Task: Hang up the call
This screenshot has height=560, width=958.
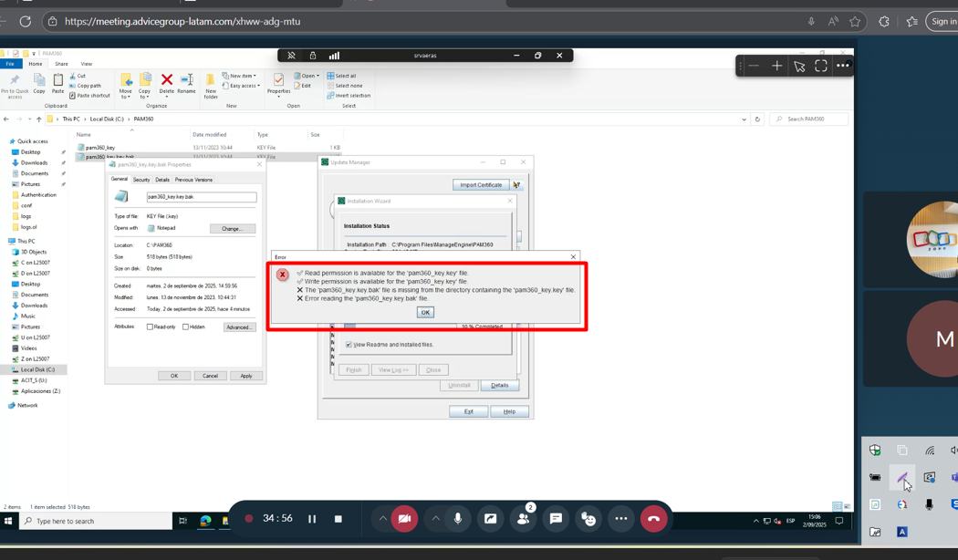Action: (x=653, y=519)
